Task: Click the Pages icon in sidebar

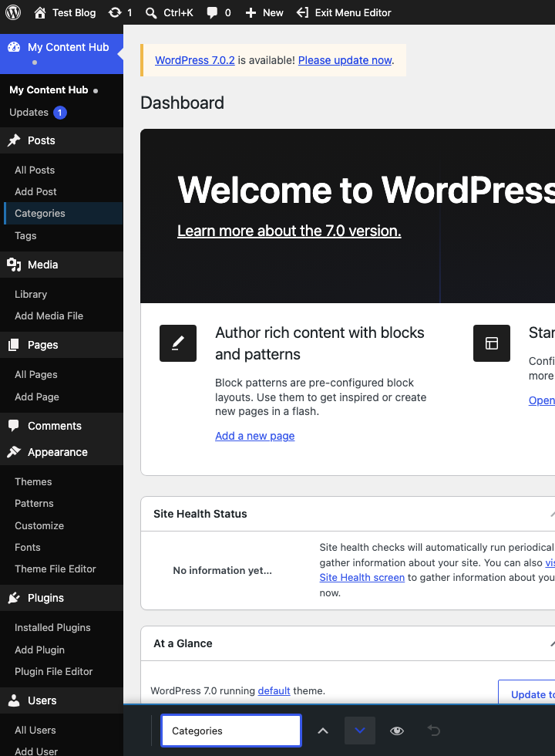Action: click(x=14, y=345)
